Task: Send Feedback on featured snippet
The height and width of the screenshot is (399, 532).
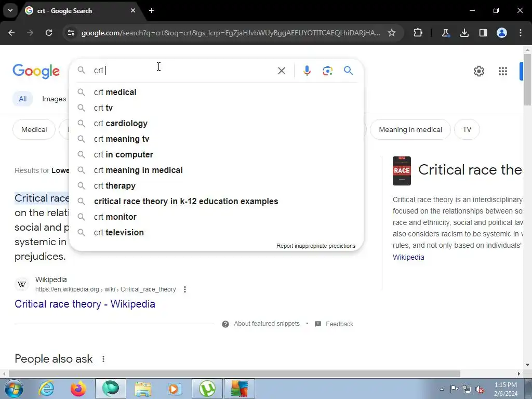Action: 339,324
